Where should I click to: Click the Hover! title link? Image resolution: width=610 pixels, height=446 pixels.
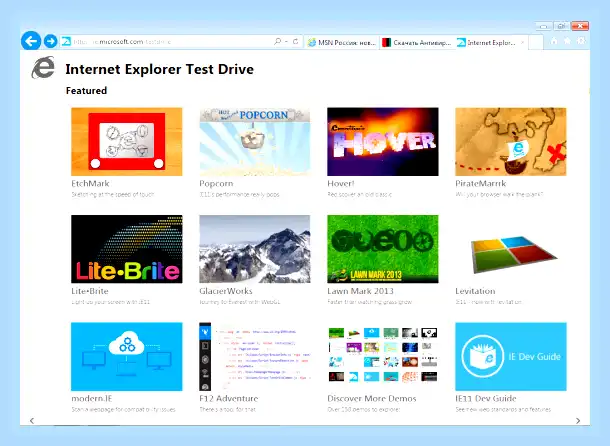(x=341, y=183)
